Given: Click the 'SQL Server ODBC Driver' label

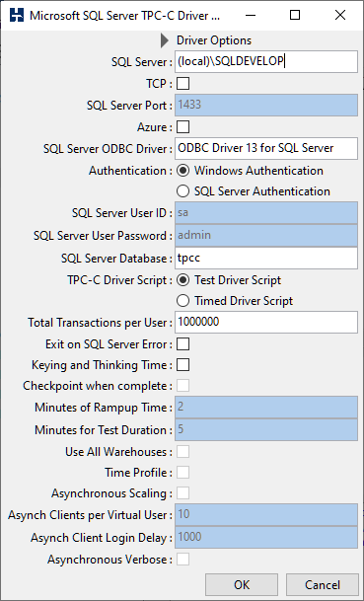Looking at the screenshot, I should click(108, 149).
